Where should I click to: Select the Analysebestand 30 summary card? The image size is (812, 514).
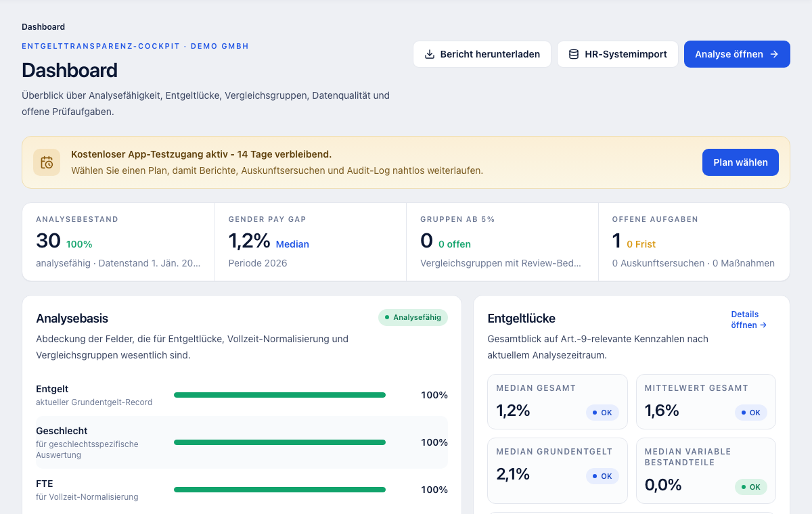pos(118,241)
